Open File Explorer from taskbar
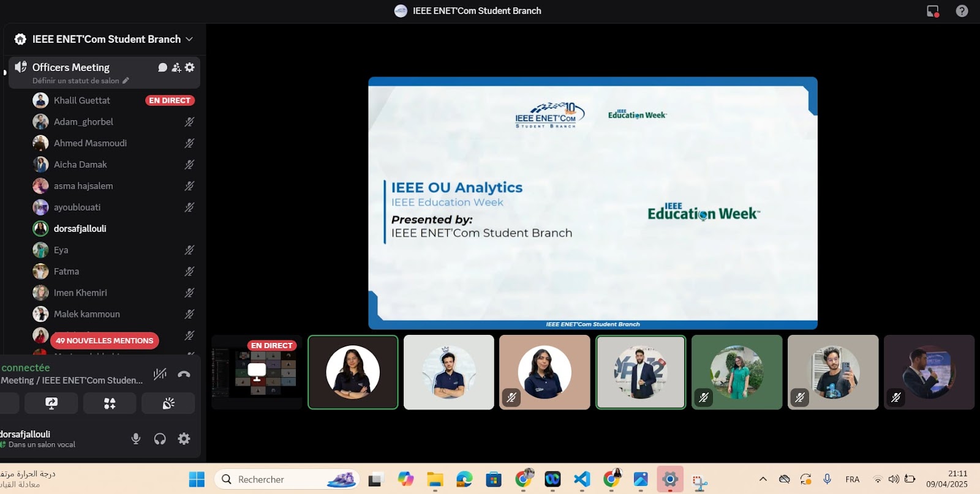The image size is (980, 494). (435, 479)
